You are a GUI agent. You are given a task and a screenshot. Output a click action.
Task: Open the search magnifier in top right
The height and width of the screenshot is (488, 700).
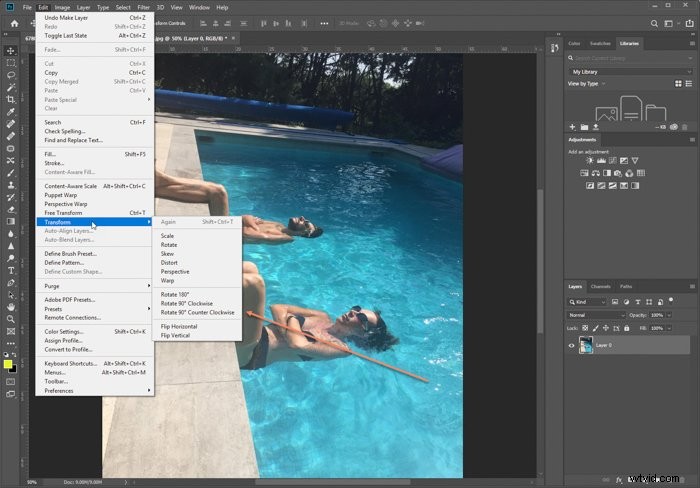coord(654,24)
